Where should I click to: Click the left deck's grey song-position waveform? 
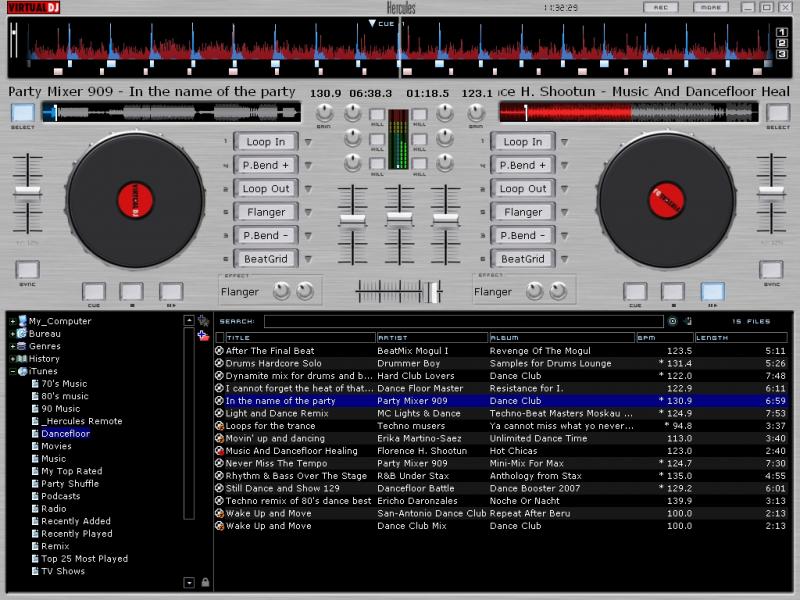171,112
